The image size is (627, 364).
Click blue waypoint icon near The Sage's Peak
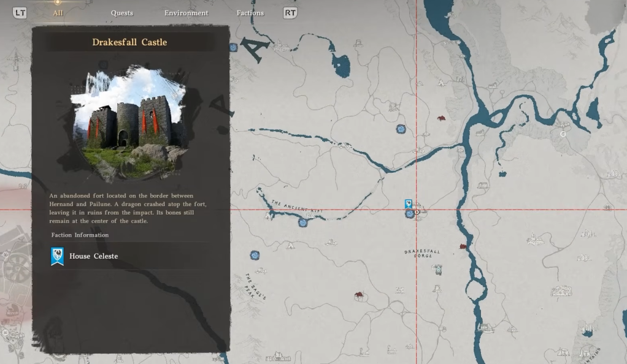(255, 255)
